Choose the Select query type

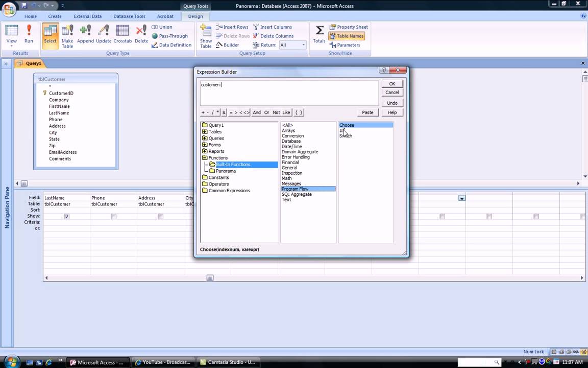(x=50, y=36)
